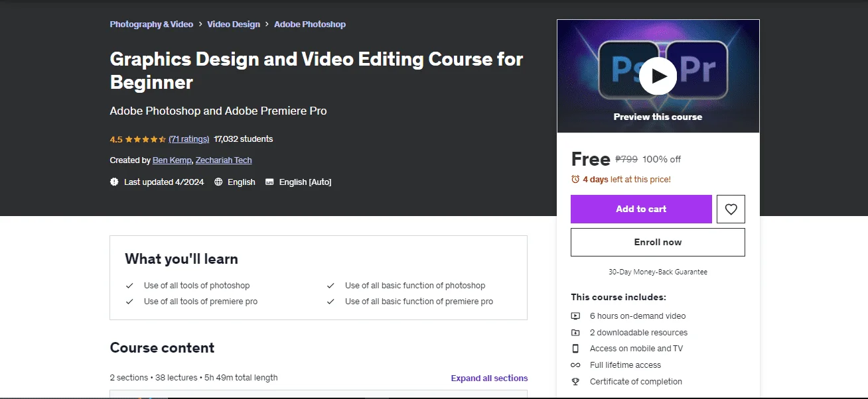Image resolution: width=868 pixels, height=399 pixels.
Task: Open instructor Zechariah Tech's profile
Action: [224, 160]
